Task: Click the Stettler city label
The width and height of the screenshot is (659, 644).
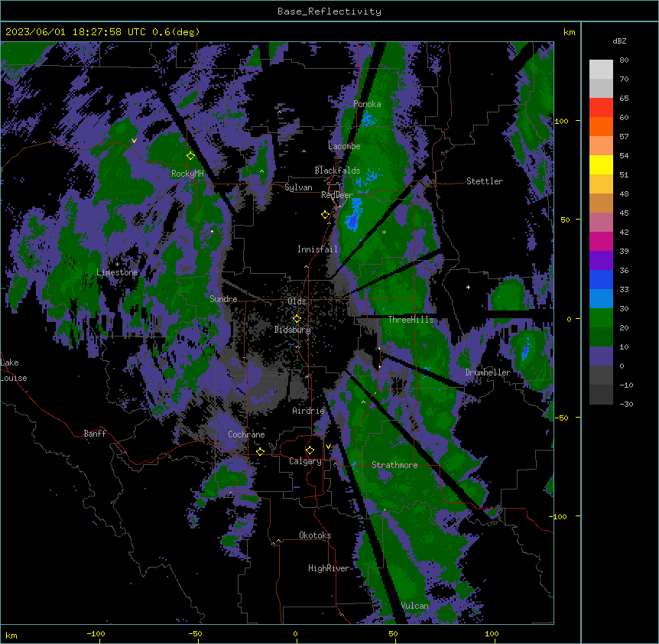Action: click(x=485, y=181)
